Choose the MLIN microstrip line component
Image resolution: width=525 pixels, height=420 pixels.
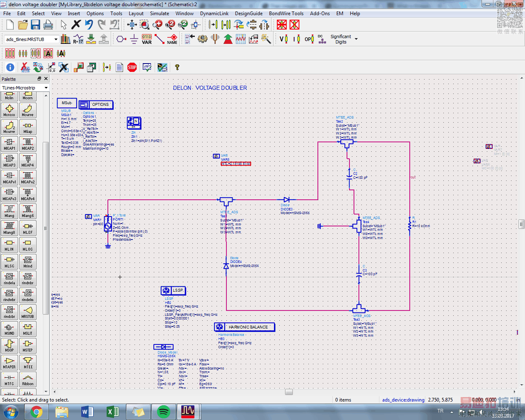9,245
